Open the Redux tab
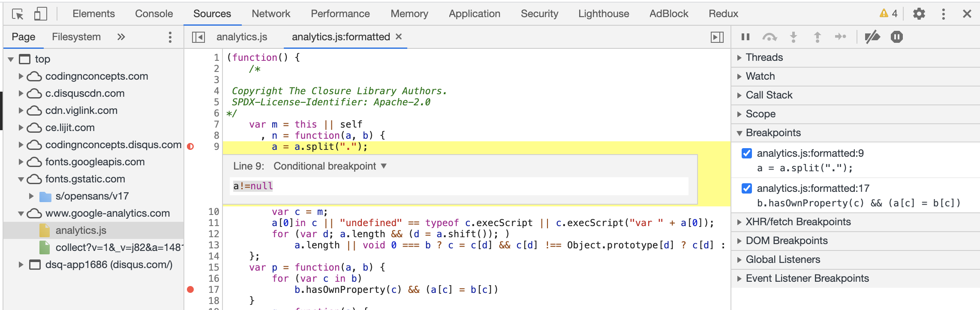 coord(723,14)
